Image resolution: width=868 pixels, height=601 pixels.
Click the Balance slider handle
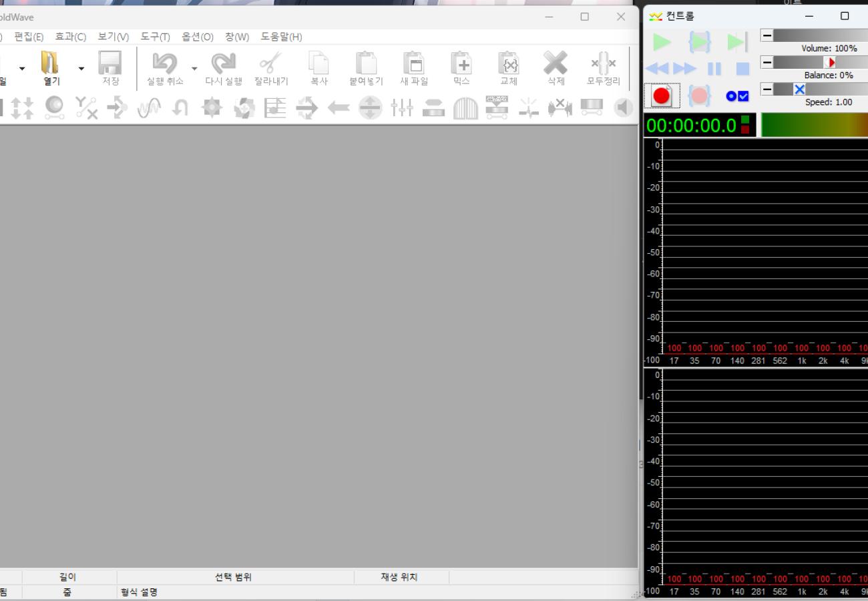(x=830, y=62)
